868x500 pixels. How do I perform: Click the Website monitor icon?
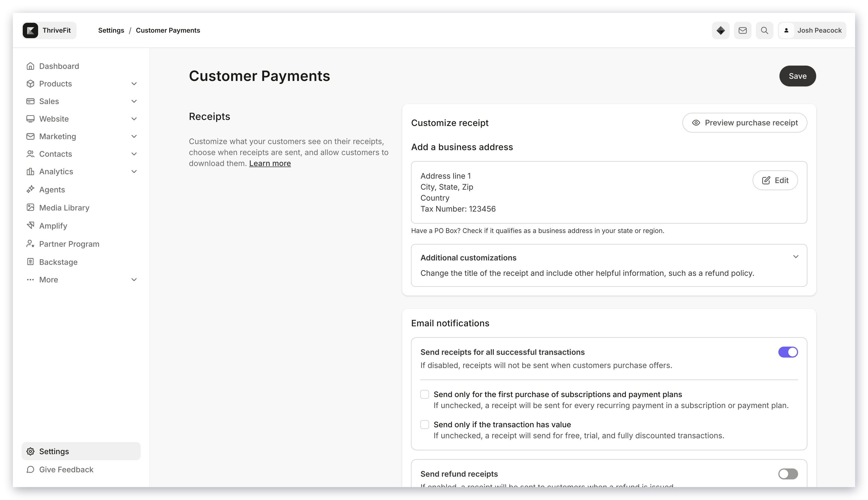pos(30,119)
